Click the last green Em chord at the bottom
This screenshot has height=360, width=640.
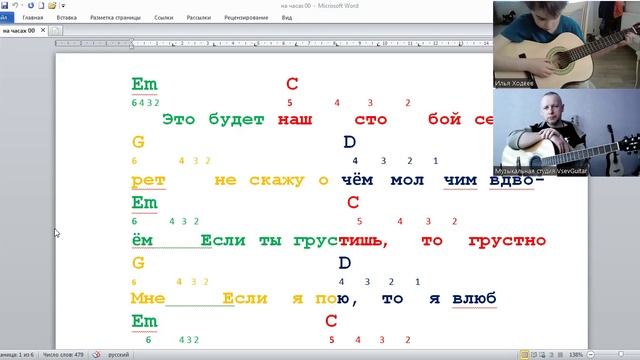[x=144, y=321]
